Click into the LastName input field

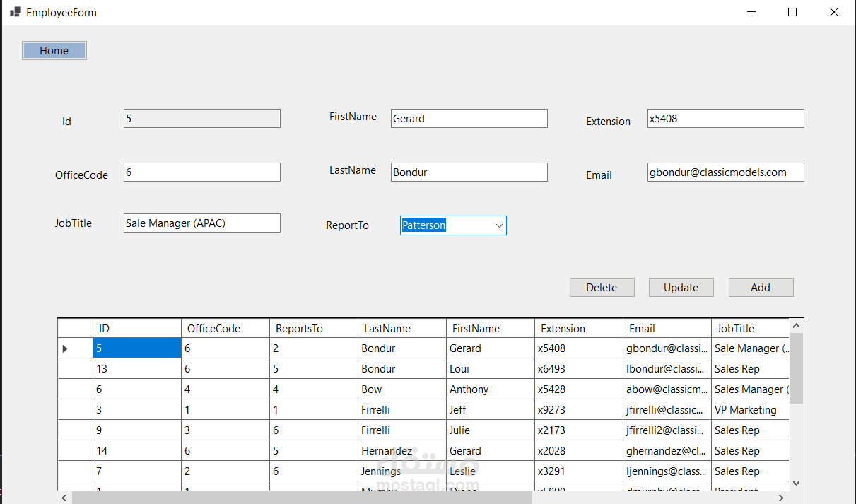pyautogui.click(x=469, y=172)
